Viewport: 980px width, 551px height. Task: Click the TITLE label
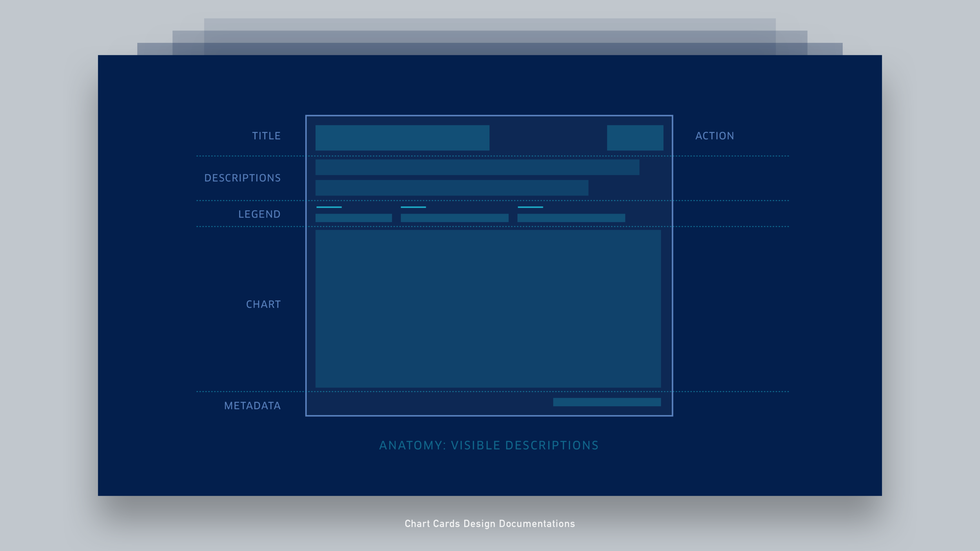[266, 136]
